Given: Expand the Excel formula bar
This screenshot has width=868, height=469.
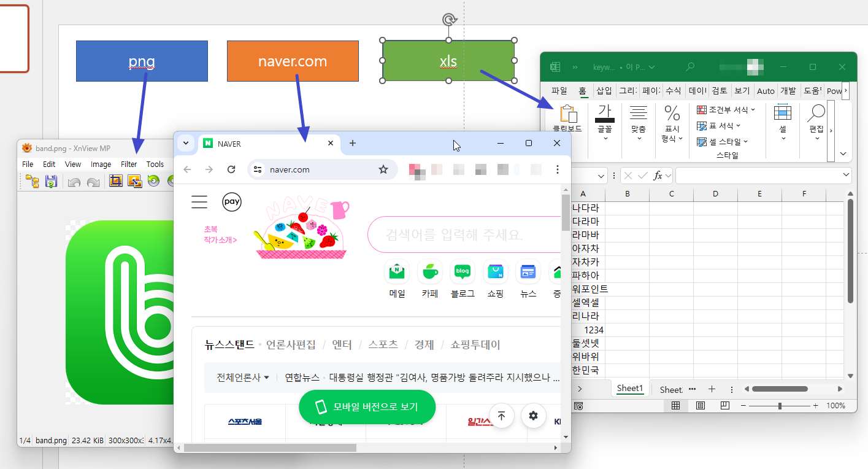Looking at the screenshot, I should pyautogui.click(x=847, y=176).
